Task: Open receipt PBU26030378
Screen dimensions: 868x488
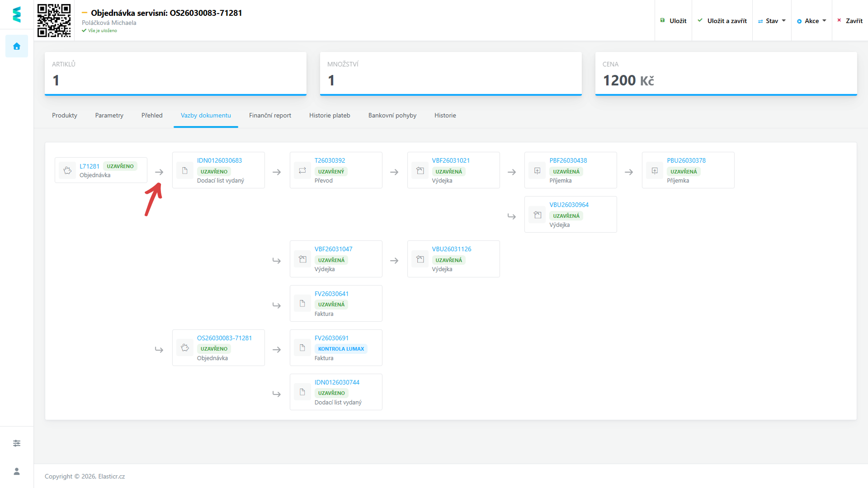Action: pyautogui.click(x=686, y=160)
